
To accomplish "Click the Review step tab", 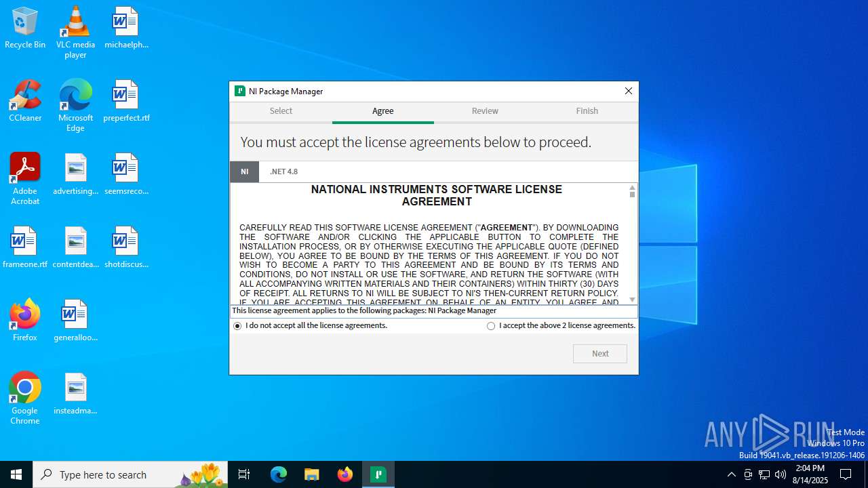I will pyautogui.click(x=485, y=111).
